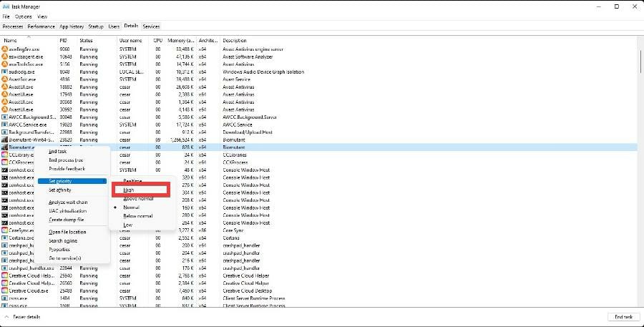Switch to the Processes tab
Image resolution: width=644 pixels, height=327 pixels.
[x=13, y=26]
